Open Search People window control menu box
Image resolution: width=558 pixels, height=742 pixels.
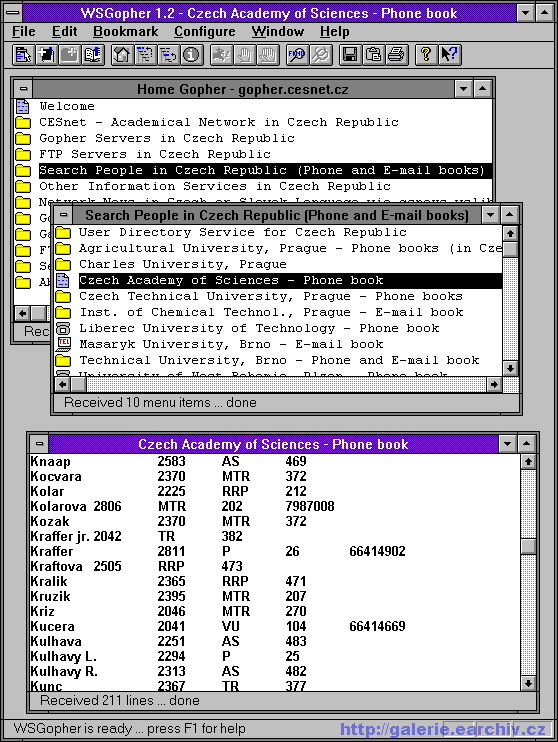pos(64,215)
